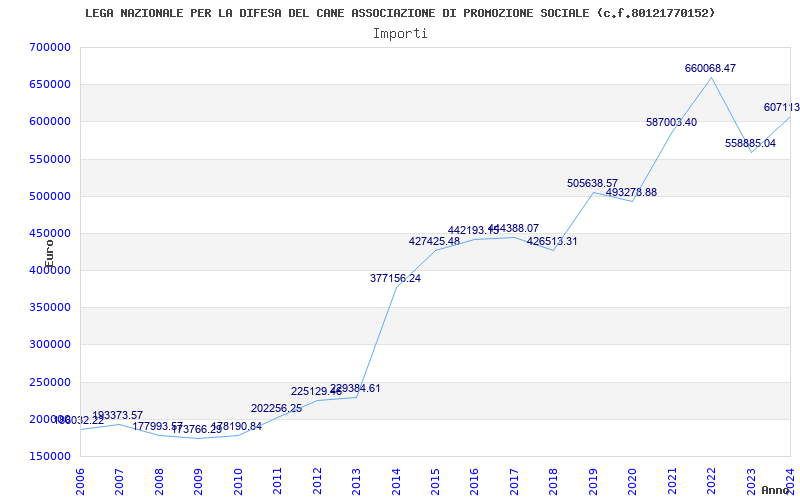Click the chart title with c.f.80121770152
800x500 pixels.
click(x=400, y=13)
